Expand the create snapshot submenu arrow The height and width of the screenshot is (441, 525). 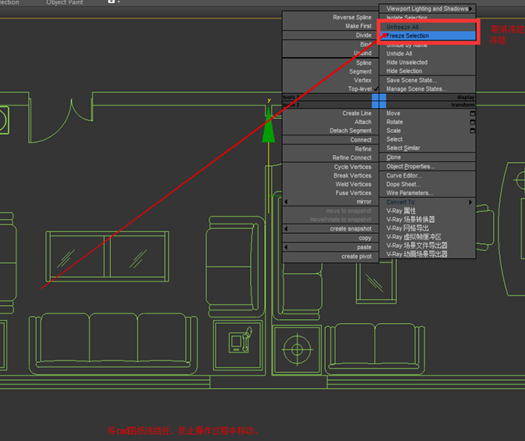(286, 229)
